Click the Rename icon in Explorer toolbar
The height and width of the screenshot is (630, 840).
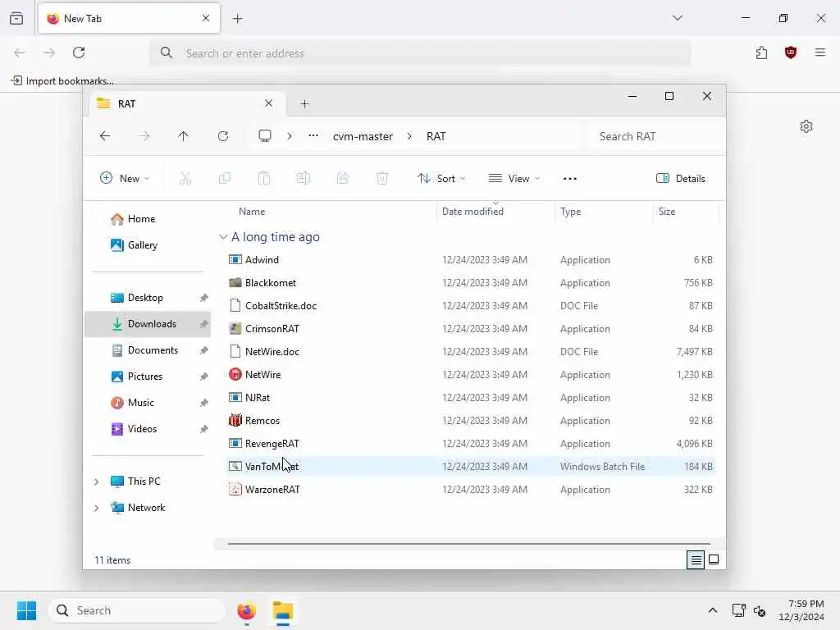click(304, 178)
